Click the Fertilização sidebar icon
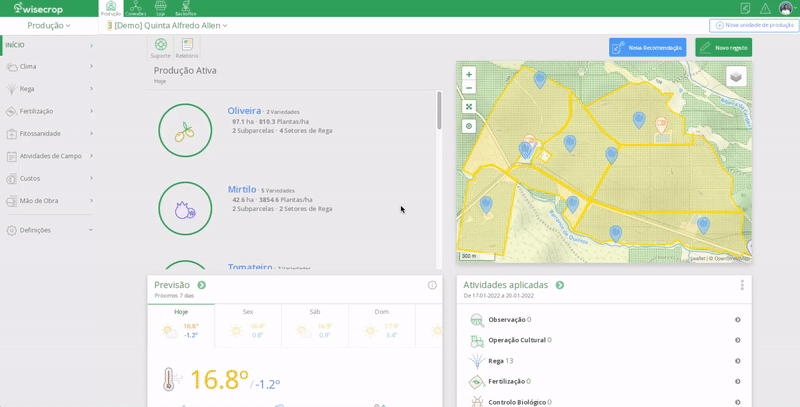800x407 pixels. (11, 112)
